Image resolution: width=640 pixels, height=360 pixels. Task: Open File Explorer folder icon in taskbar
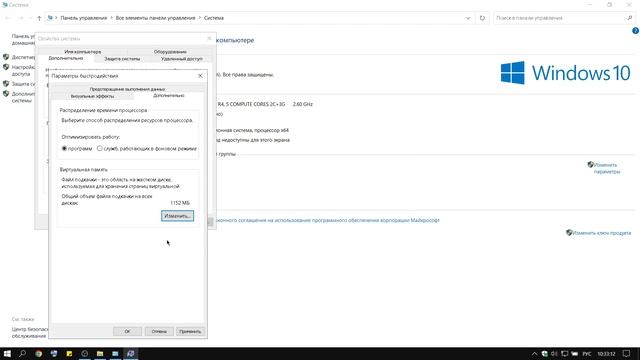pyautogui.click(x=100, y=353)
